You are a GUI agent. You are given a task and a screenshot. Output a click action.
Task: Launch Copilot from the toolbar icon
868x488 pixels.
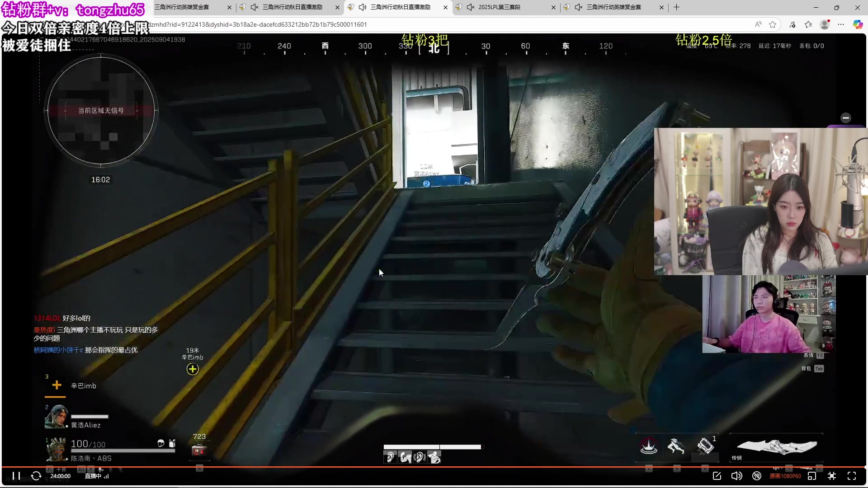tap(858, 24)
